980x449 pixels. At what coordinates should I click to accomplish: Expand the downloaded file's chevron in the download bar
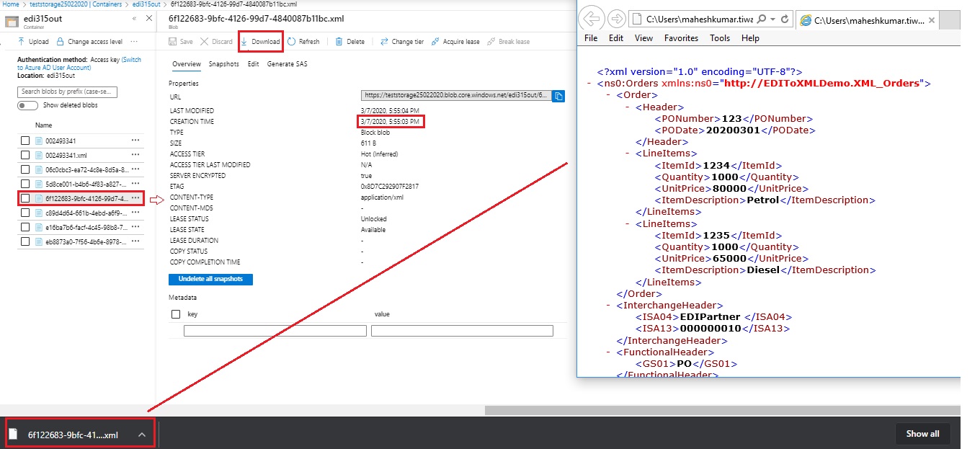(143, 433)
